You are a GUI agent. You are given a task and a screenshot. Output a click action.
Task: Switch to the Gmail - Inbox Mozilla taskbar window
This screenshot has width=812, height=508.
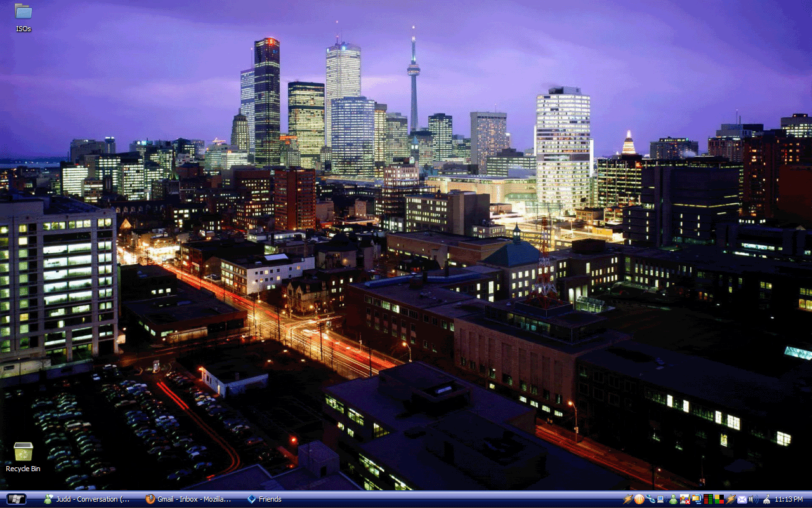coord(189,499)
